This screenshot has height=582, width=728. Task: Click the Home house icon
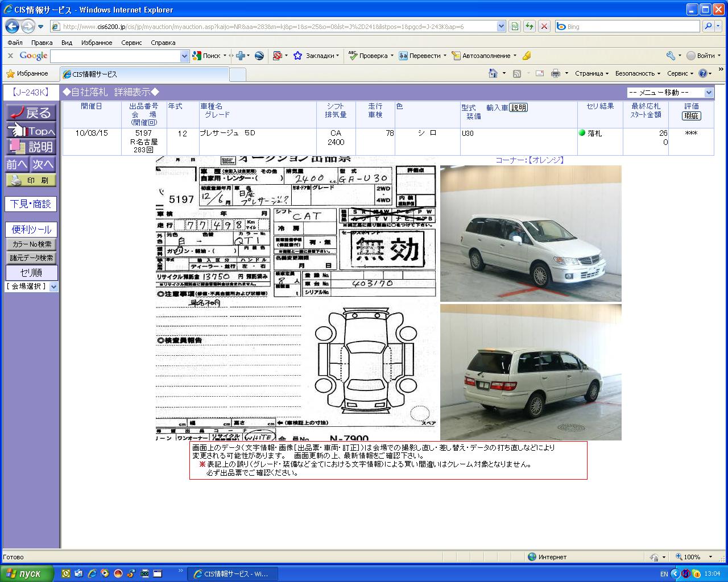(x=494, y=73)
